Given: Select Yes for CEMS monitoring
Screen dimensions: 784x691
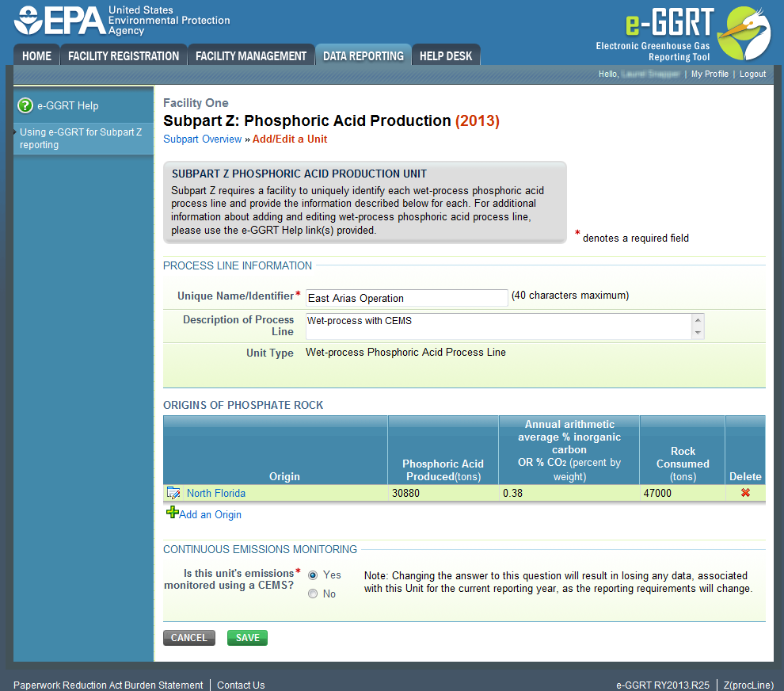Looking at the screenshot, I should [x=313, y=575].
